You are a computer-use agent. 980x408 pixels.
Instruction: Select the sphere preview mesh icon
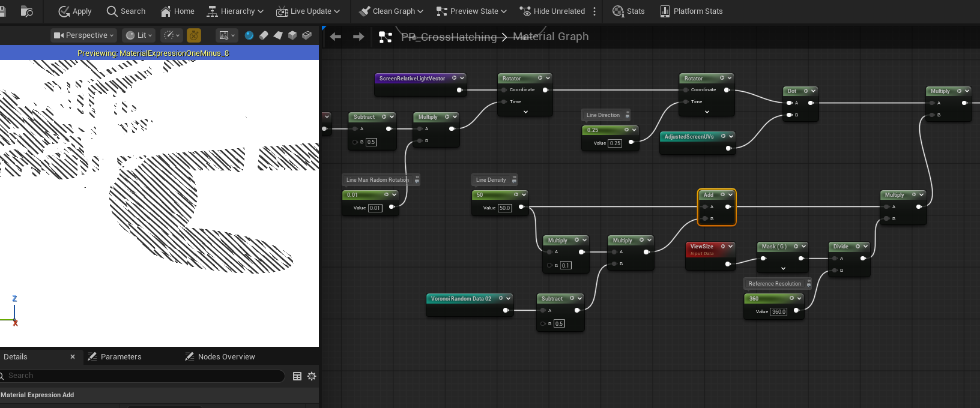tap(249, 35)
